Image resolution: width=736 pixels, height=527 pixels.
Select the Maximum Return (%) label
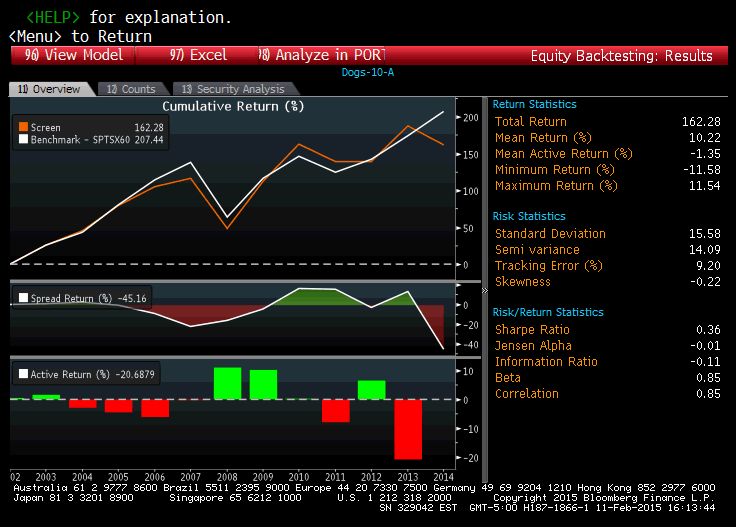coord(556,185)
